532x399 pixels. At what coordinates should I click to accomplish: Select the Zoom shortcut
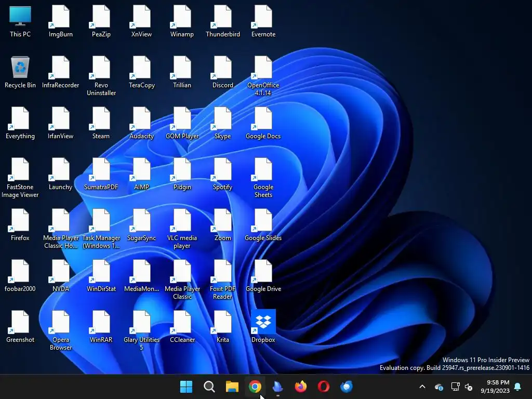pos(222,225)
